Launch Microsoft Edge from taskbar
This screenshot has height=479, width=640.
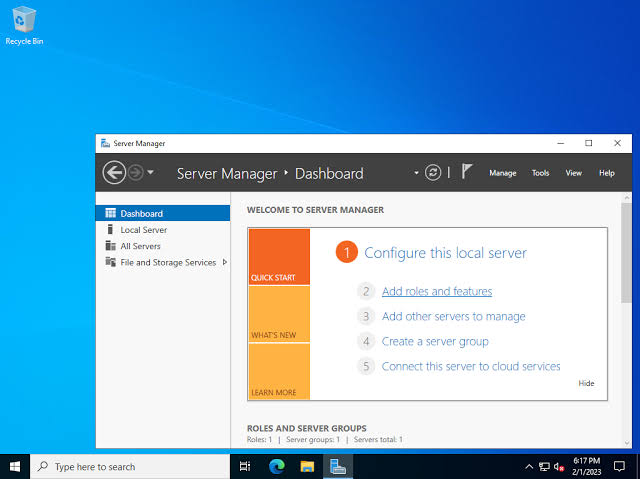point(277,466)
